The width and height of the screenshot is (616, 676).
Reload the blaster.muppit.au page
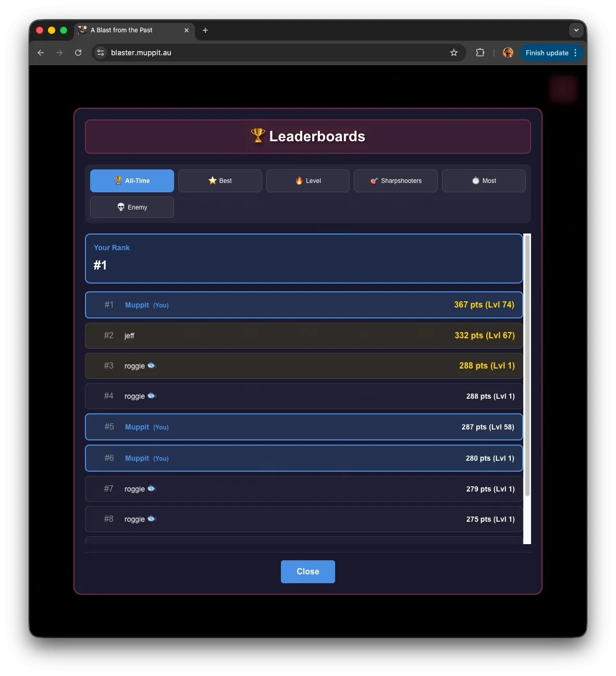78,53
